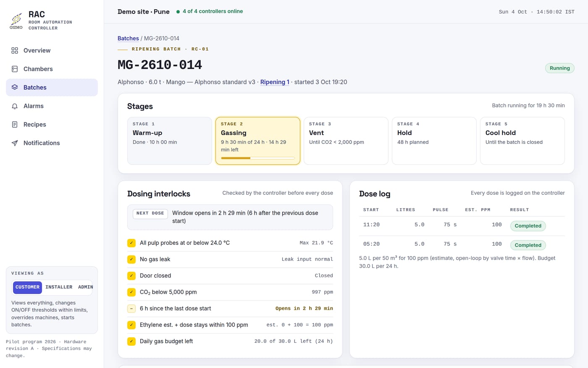Click the pending 6 h since last dose indicator
588x368 pixels.
(x=131, y=308)
